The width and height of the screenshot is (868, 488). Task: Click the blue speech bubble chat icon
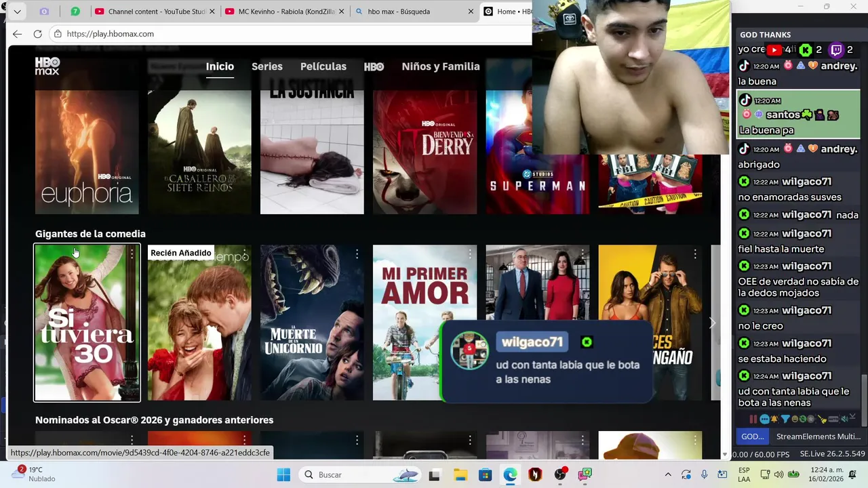coord(764,419)
